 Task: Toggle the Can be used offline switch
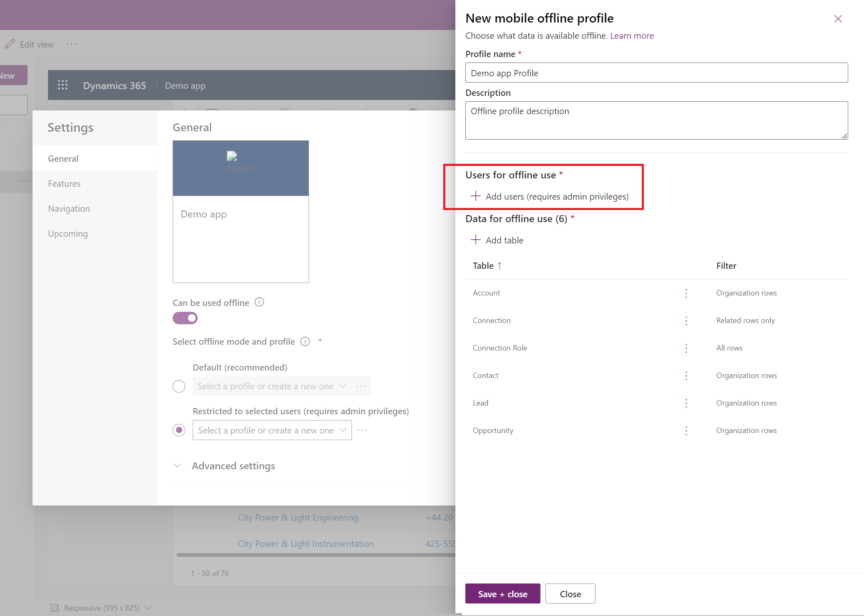185,318
